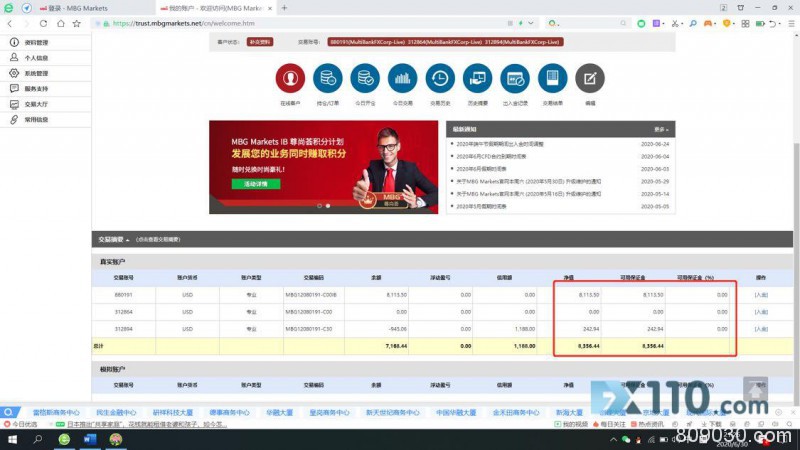
Task: Select the first carousel dot on banner
Action: click(x=319, y=206)
